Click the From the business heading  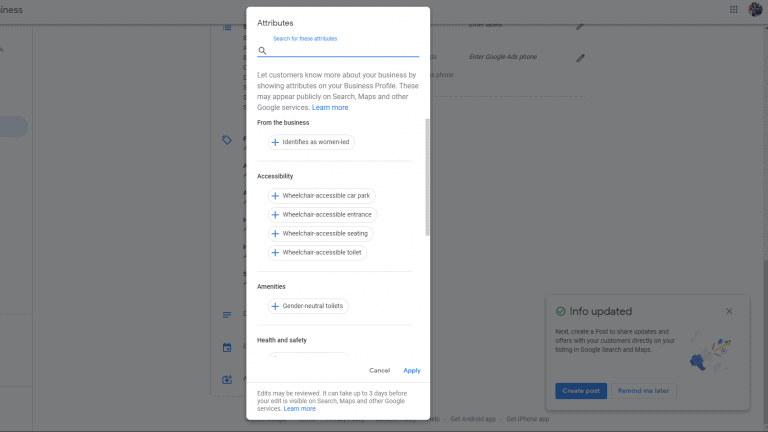[283, 122]
